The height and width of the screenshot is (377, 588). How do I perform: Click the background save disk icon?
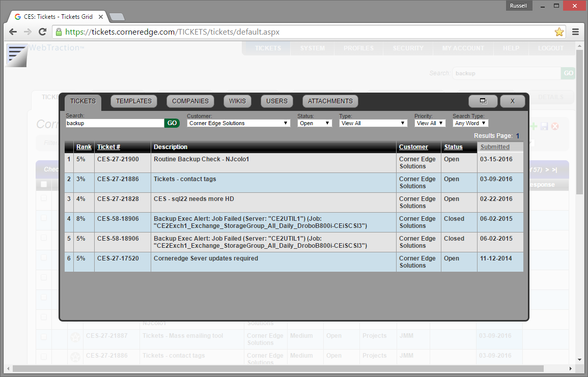(x=545, y=126)
